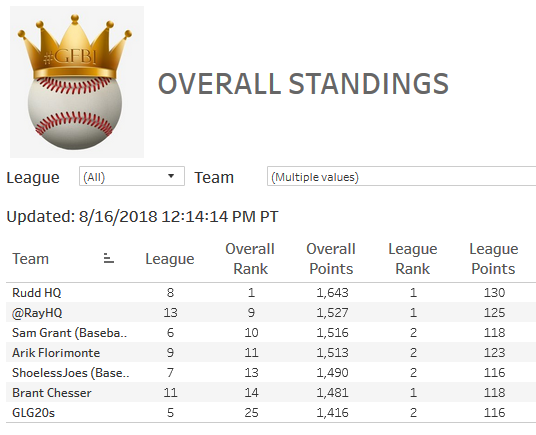Click Brant Chesser team name

pyautogui.click(x=52, y=393)
